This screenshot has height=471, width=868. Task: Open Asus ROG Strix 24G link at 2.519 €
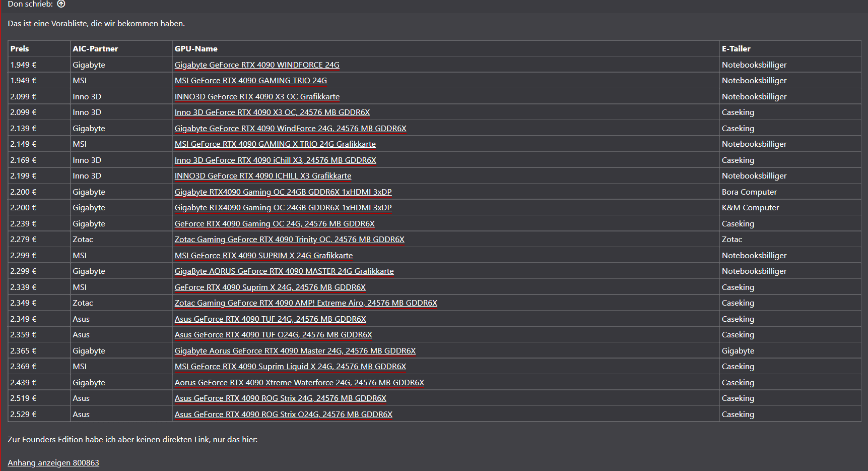(280, 398)
